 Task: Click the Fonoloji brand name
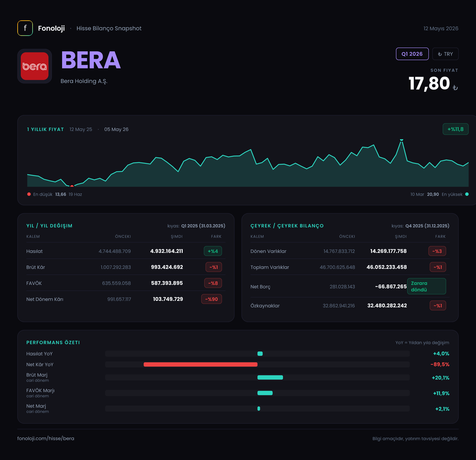pyautogui.click(x=51, y=28)
